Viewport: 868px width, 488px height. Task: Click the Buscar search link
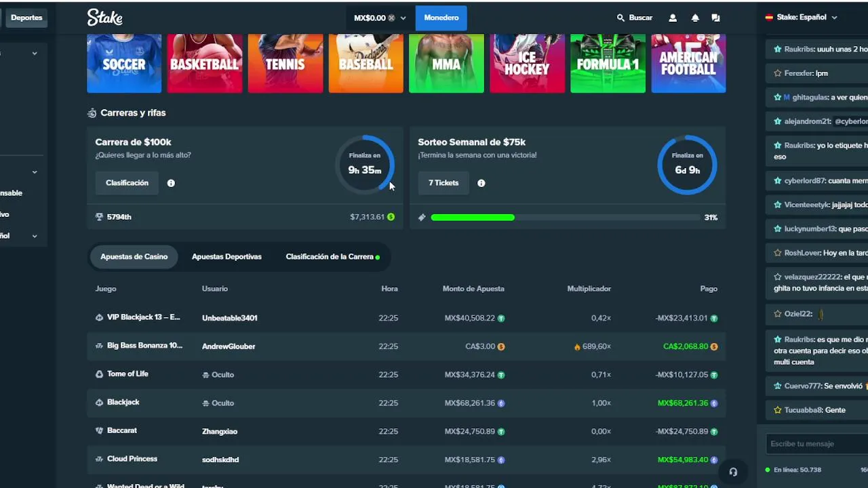(635, 18)
